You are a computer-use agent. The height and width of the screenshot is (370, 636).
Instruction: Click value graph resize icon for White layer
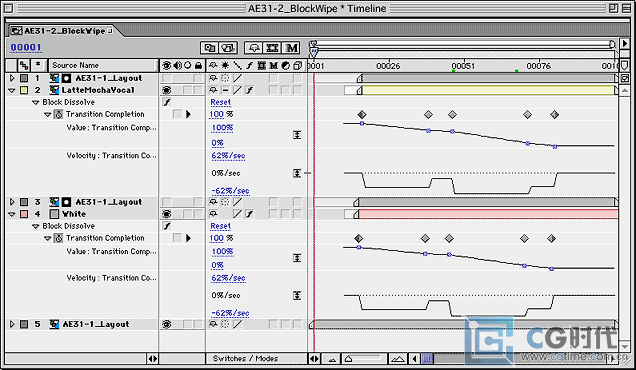[297, 258]
